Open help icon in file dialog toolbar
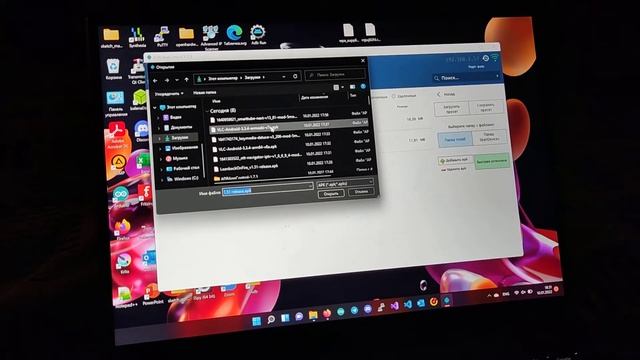The width and height of the screenshot is (640, 360). point(363,87)
